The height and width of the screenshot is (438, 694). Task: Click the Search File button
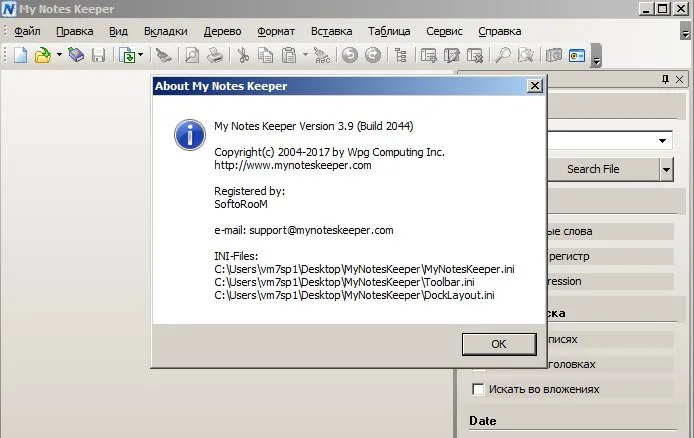[603, 169]
